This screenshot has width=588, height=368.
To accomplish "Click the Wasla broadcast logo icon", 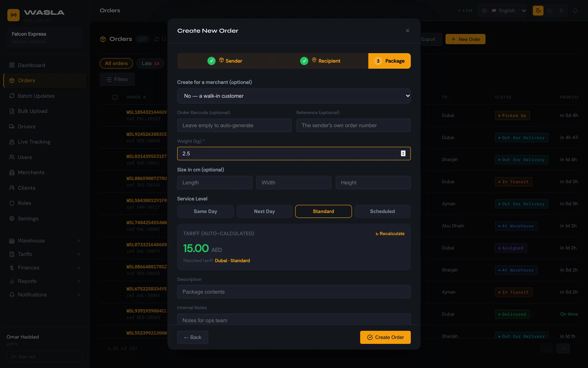I will point(13,15).
